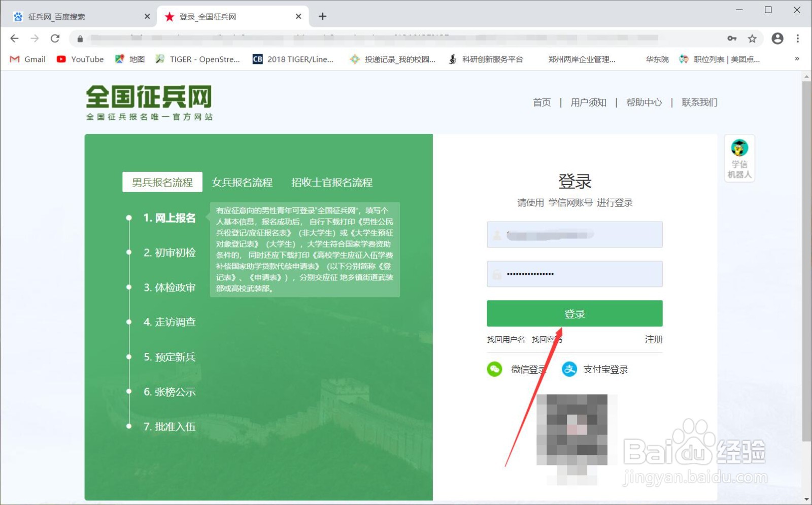812x505 pixels.
Task: Open the 地图 bookmark
Action: click(x=130, y=59)
